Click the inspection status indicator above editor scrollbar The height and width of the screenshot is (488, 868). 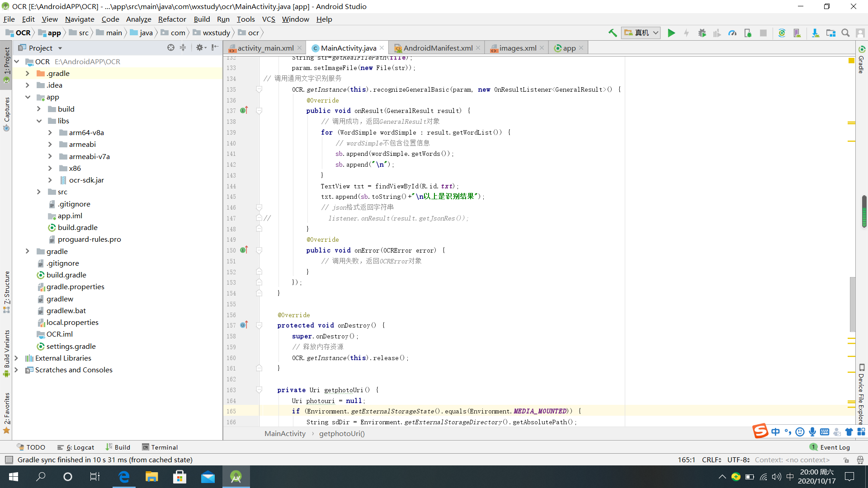point(851,61)
